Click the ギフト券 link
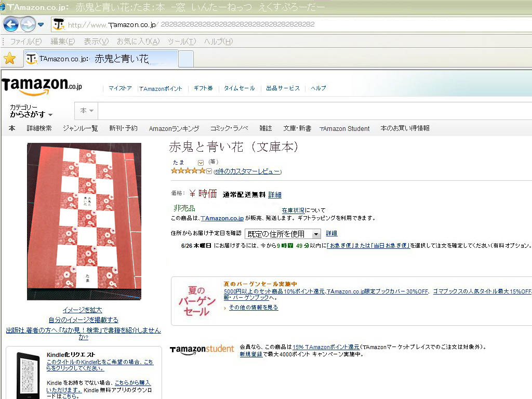Image resolution: width=532 pixels, height=399 pixels. 203,88
